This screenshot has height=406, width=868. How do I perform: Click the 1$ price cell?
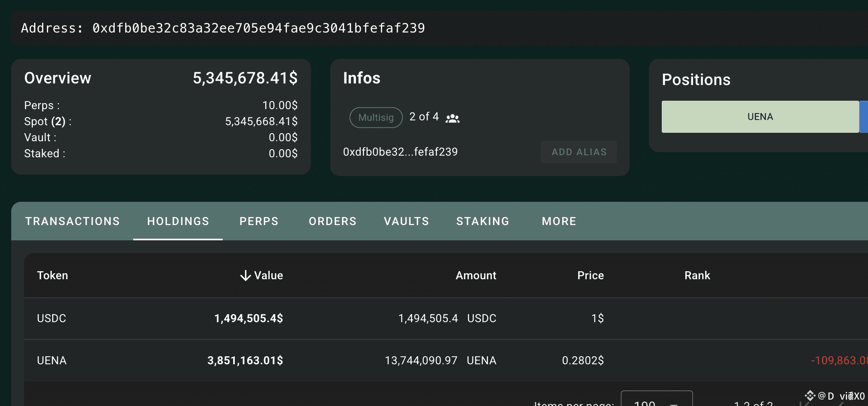[598, 319]
